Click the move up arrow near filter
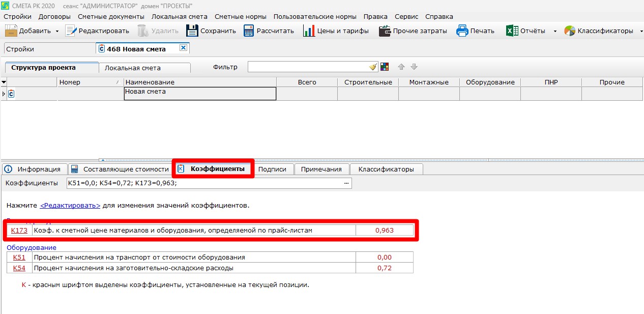Image resolution: width=644 pixels, height=314 pixels. pyautogui.click(x=401, y=67)
